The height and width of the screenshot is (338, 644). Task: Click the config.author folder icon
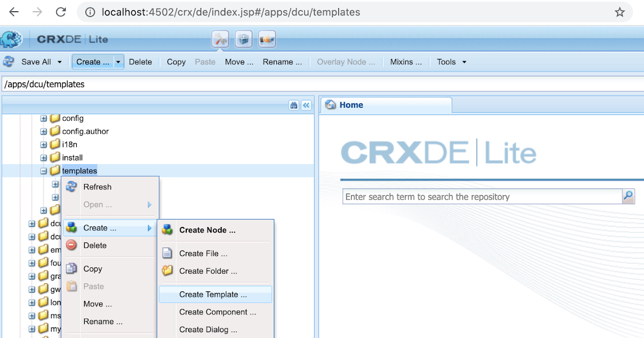point(55,131)
